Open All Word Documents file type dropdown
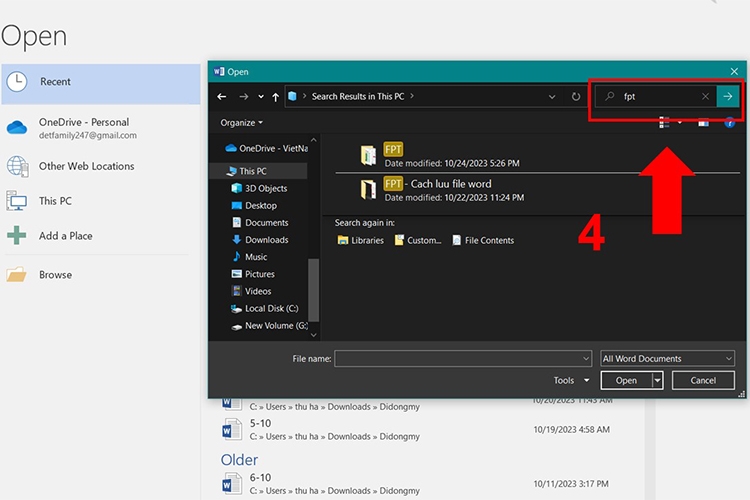750x500 pixels. pos(667,358)
